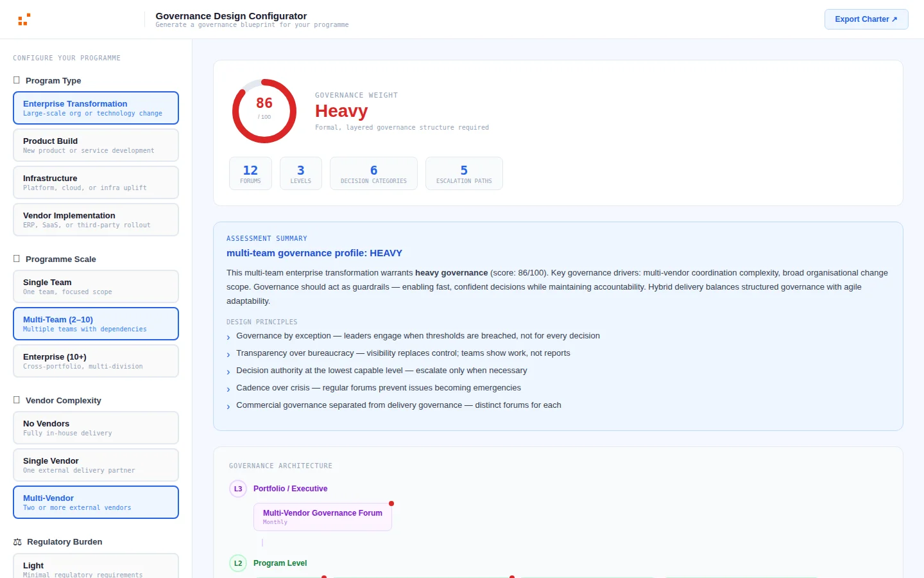The width and height of the screenshot is (924, 578).
Task: Click the L3 Portfolio/Executive level badge
Action: pos(238,489)
